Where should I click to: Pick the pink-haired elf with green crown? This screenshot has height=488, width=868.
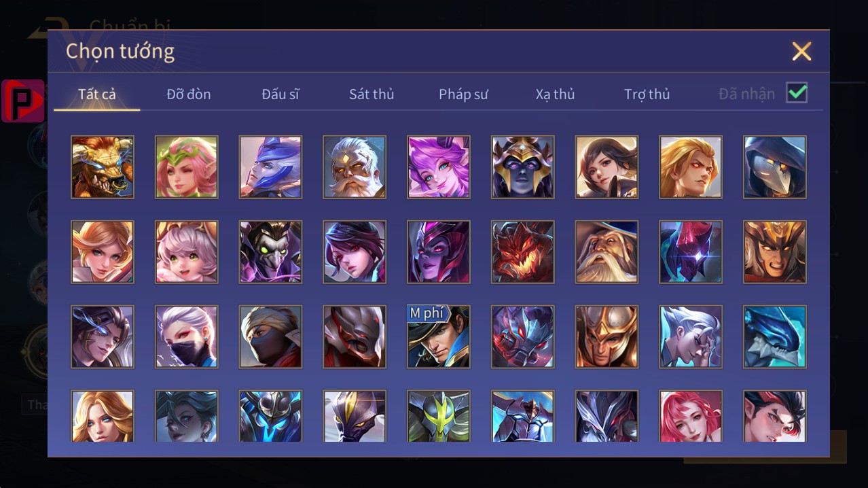(187, 167)
